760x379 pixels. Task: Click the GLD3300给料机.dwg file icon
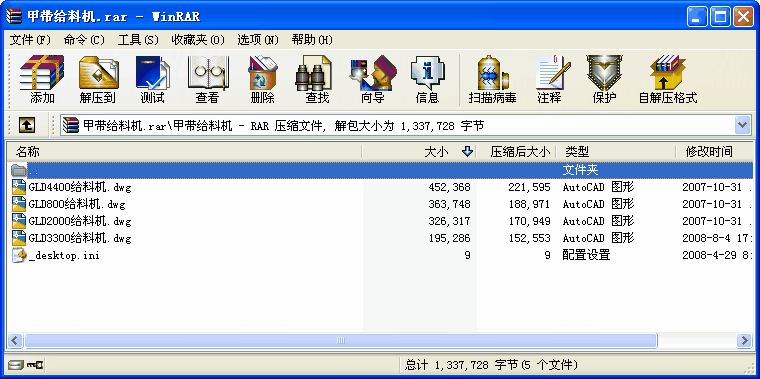click(19, 238)
